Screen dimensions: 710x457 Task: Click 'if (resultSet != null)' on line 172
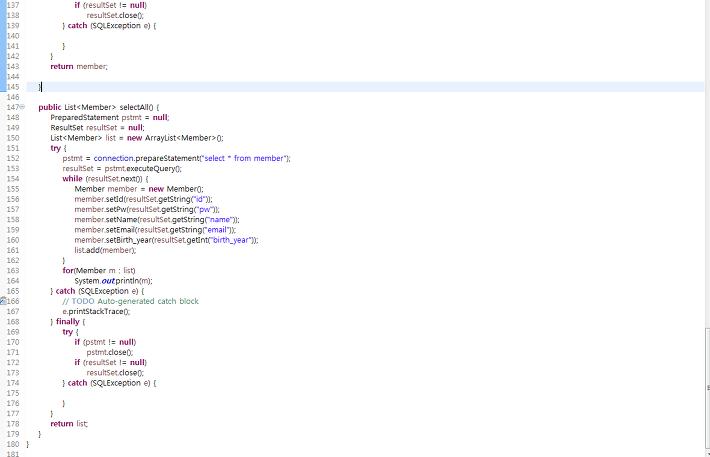coord(111,362)
